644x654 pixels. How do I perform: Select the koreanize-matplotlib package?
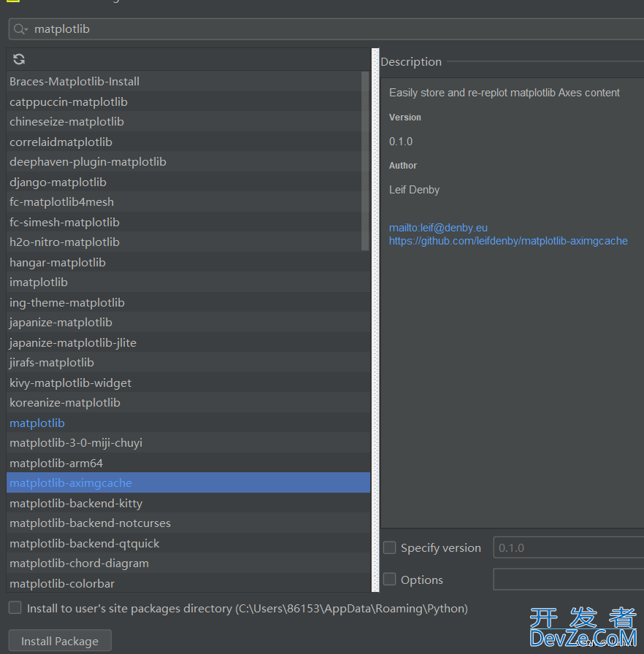click(x=188, y=403)
